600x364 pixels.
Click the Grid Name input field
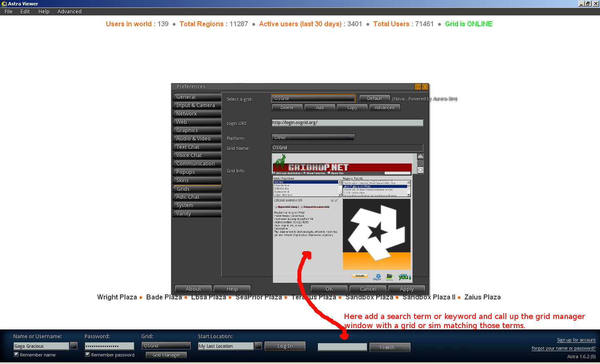[347, 148]
